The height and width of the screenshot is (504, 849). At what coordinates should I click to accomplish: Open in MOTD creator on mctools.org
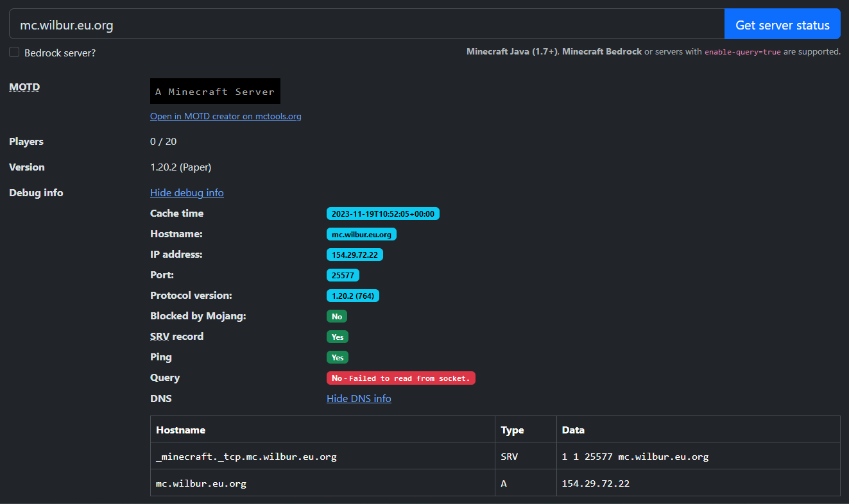pyautogui.click(x=225, y=116)
